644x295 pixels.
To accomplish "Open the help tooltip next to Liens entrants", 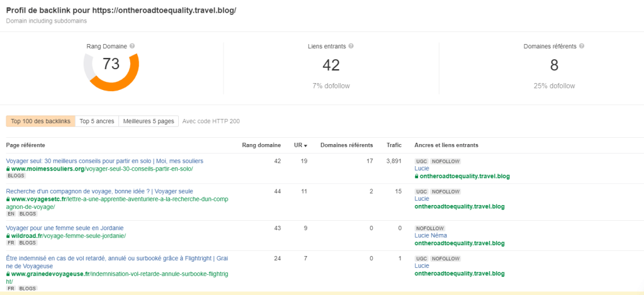I will pos(351,47).
